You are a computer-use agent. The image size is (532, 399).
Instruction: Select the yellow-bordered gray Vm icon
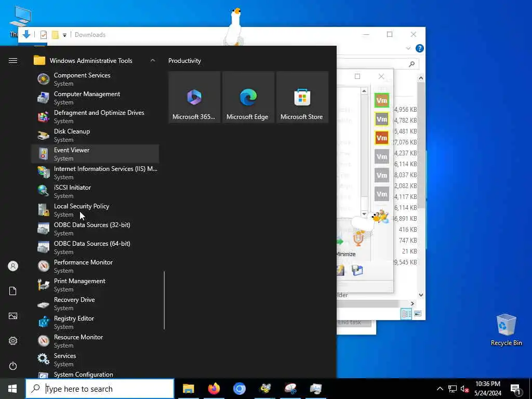pos(382,119)
